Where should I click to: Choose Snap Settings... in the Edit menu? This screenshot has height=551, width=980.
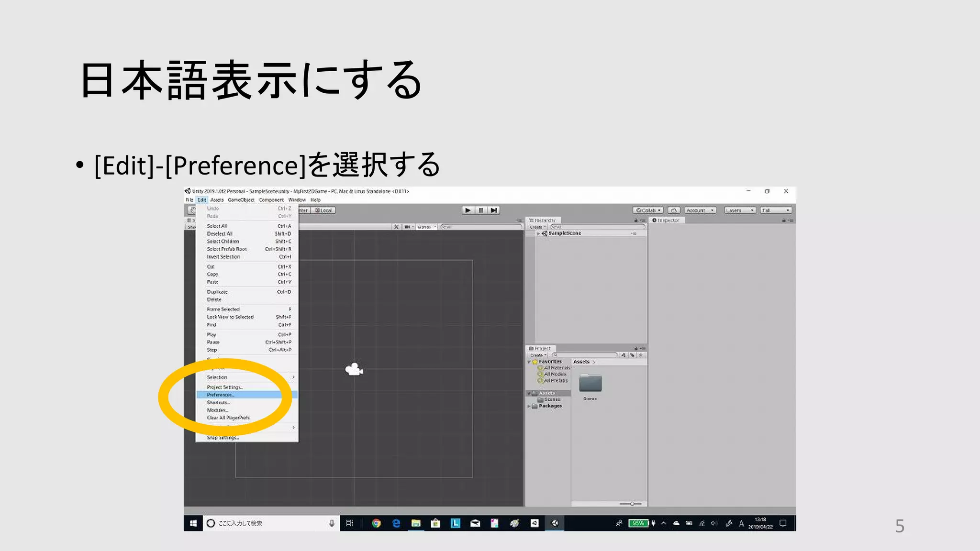click(x=247, y=438)
